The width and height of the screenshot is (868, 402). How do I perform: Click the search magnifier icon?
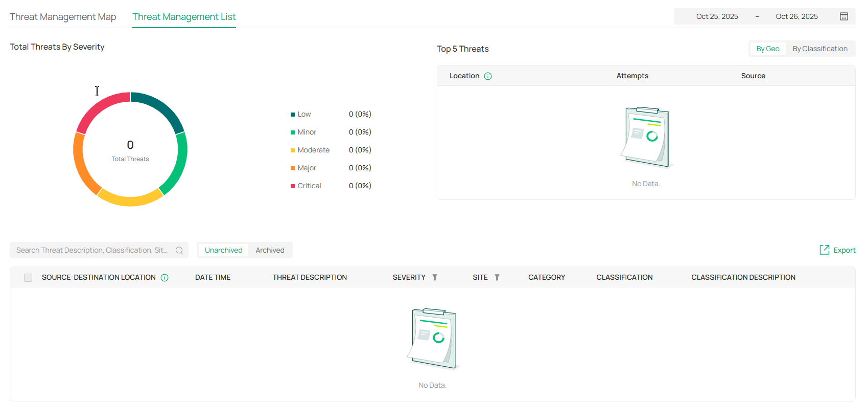pos(179,251)
